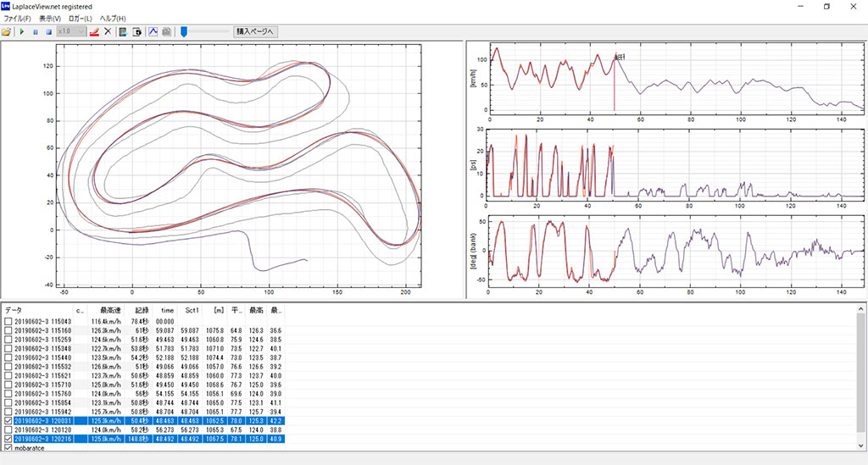Enable the 20190602-3 120120 lap checkbox
This screenshot has width=868, height=465.
click(8, 429)
